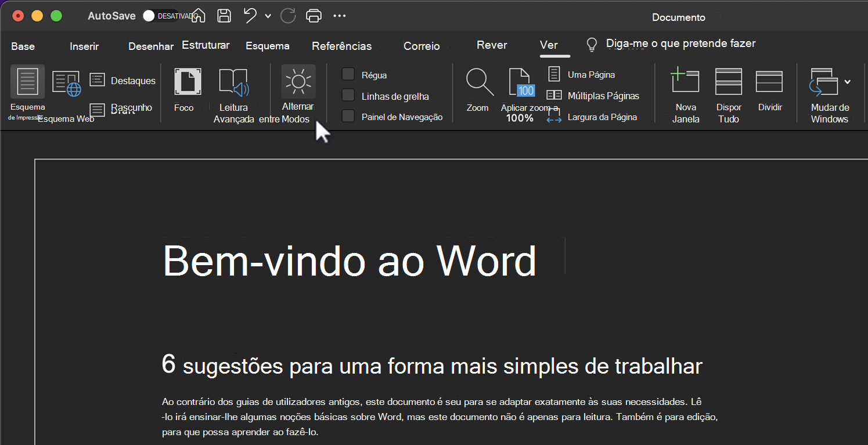Click Mudar de Windows icon
The image size is (868, 445).
[823, 82]
